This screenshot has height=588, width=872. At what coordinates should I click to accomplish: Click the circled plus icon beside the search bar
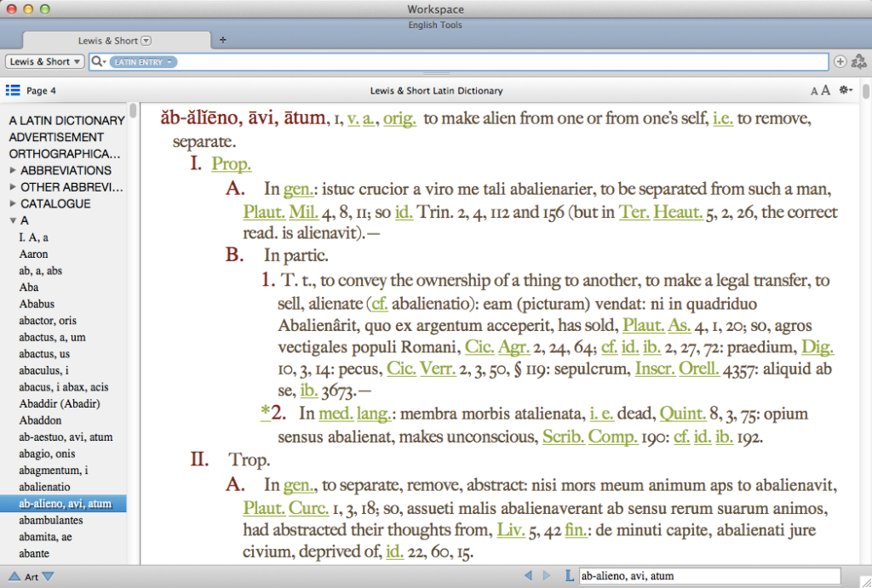tap(840, 61)
